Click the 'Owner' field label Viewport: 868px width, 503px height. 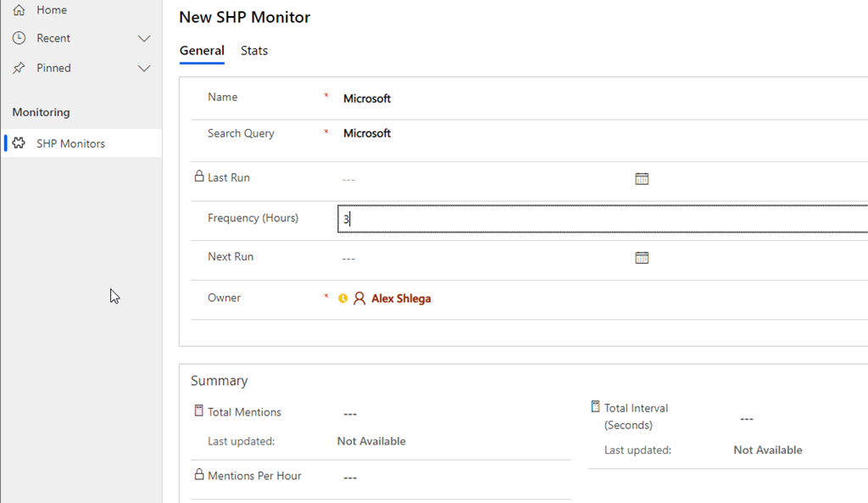[224, 298]
